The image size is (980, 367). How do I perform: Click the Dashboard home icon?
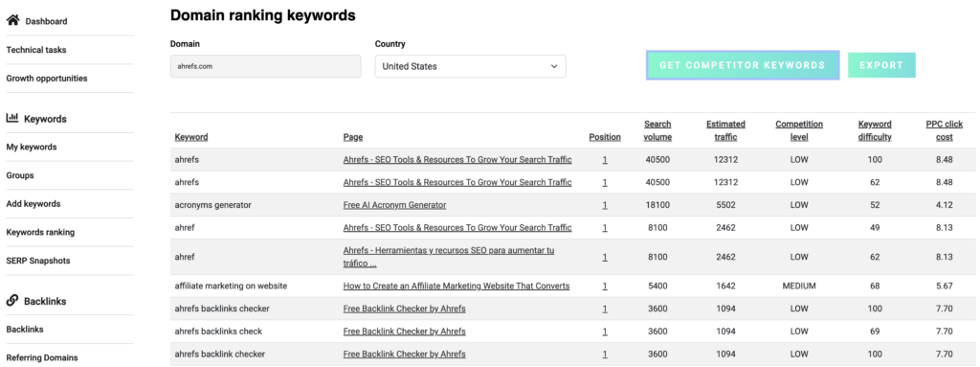point(12,21)
